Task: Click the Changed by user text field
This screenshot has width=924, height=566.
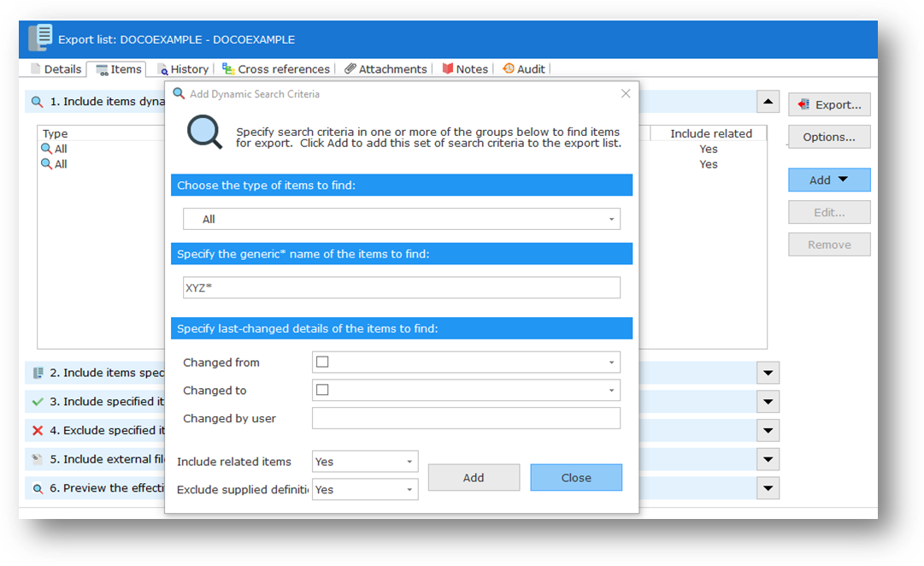Action: click(466, 418)
